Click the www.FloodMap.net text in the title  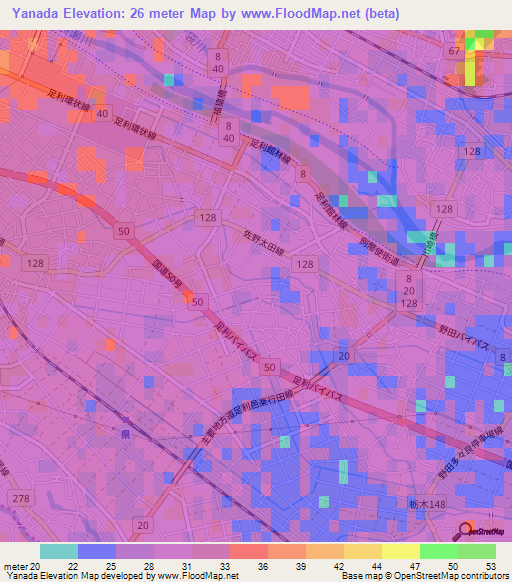301,13
